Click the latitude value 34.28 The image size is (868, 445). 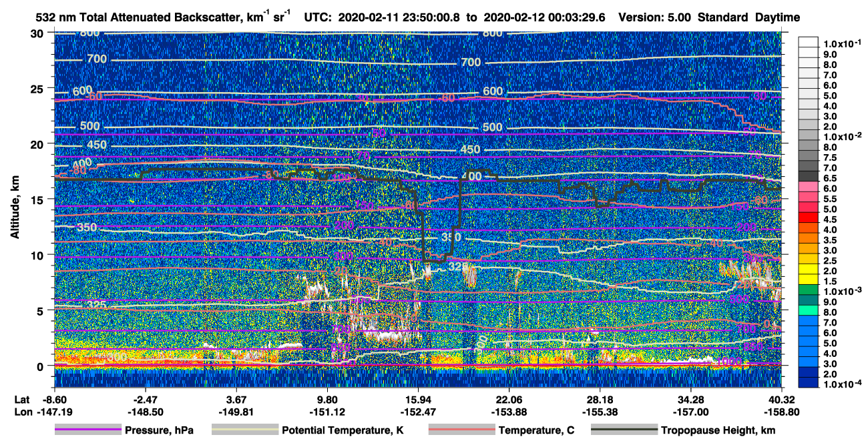coord(690,399)
